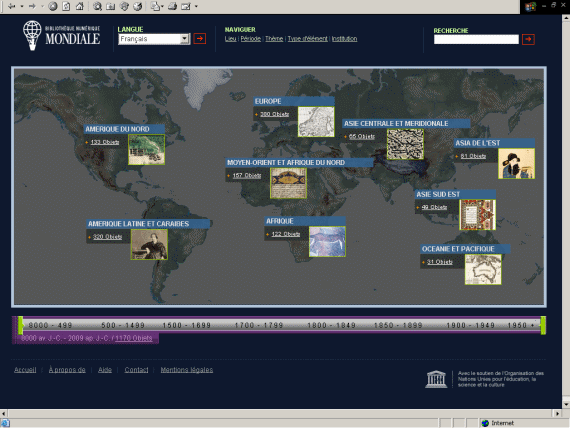The image size is (570, 428).
Task: Open the À propos de footer link
Action: click(x=67, y=370)
